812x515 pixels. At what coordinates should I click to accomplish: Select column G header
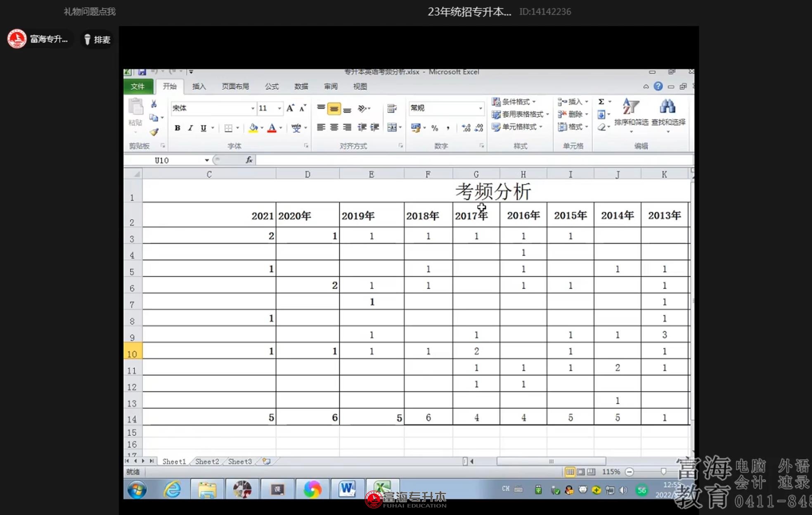476,174
